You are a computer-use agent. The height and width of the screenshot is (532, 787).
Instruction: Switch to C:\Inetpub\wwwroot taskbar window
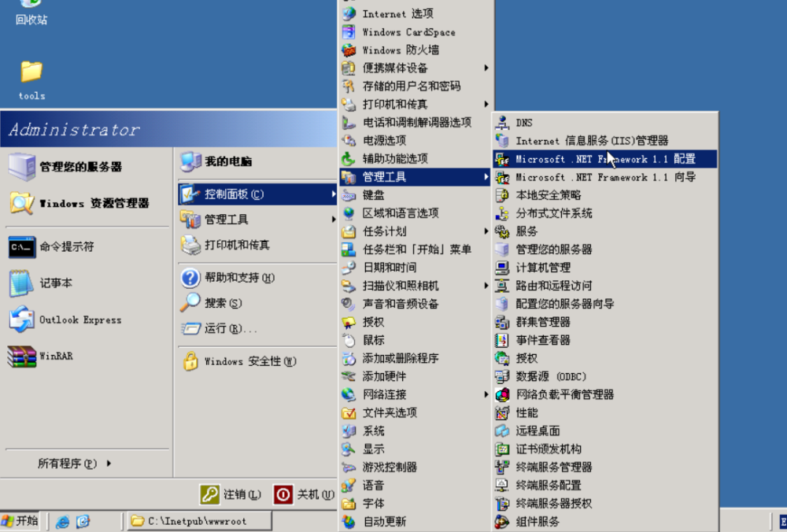(x=200, y=522)
